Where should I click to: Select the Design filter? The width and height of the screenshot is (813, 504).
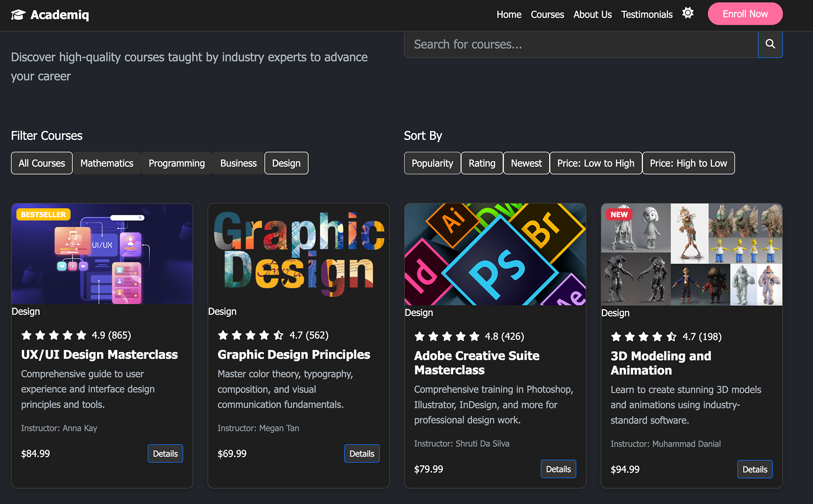click(286, 163)
